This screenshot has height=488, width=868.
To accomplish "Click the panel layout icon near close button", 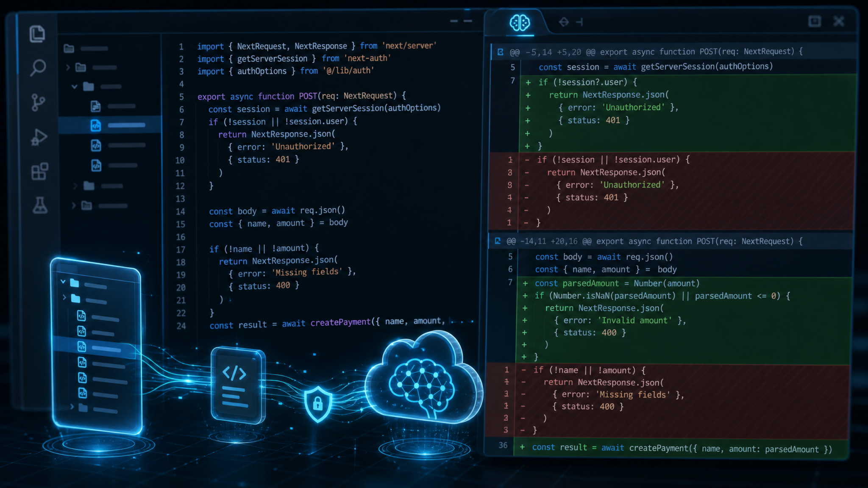I will coord(814,21).
